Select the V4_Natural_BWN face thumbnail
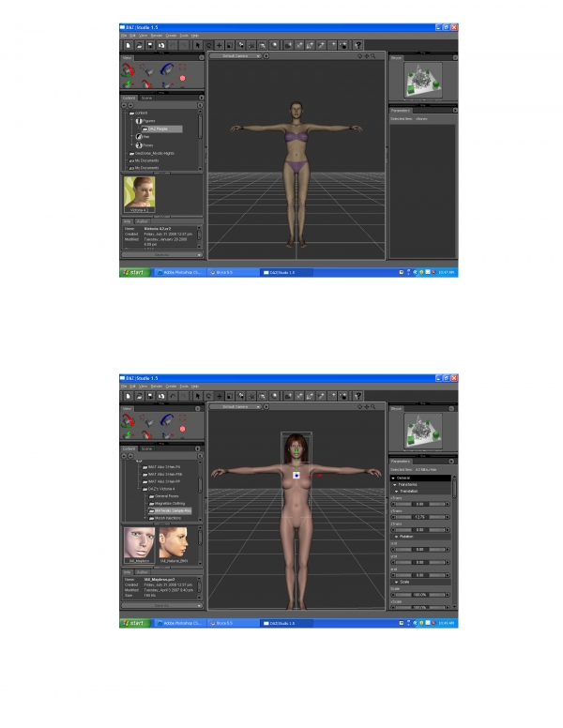Screen dimensions: 563x728 tap(174, 545)
